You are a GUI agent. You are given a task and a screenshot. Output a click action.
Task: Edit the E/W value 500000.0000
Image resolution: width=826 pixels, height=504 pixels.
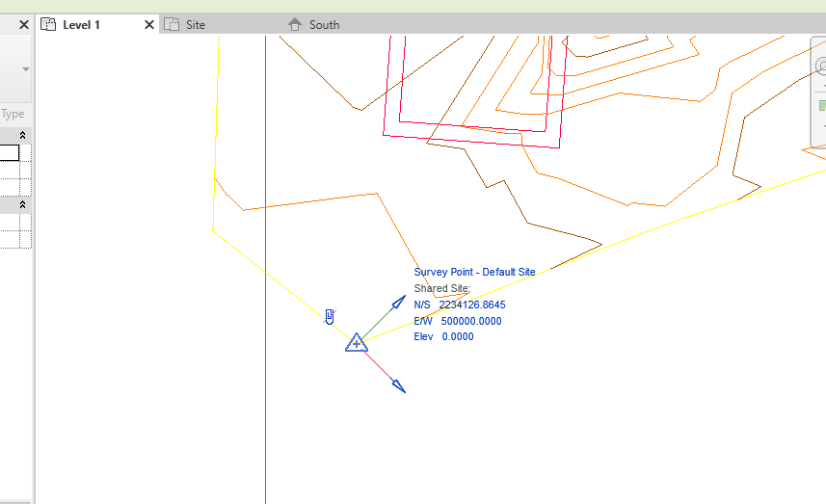coord(471,321)
